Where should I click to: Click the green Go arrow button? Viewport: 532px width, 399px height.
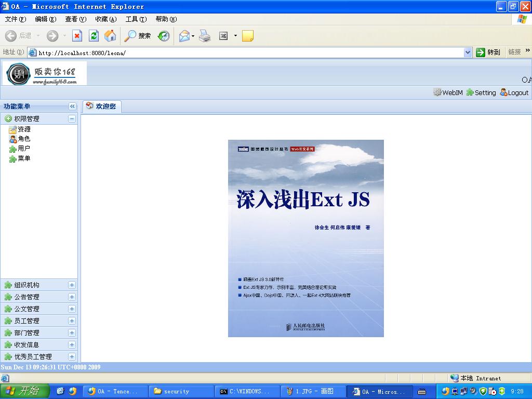click(481, 52)
